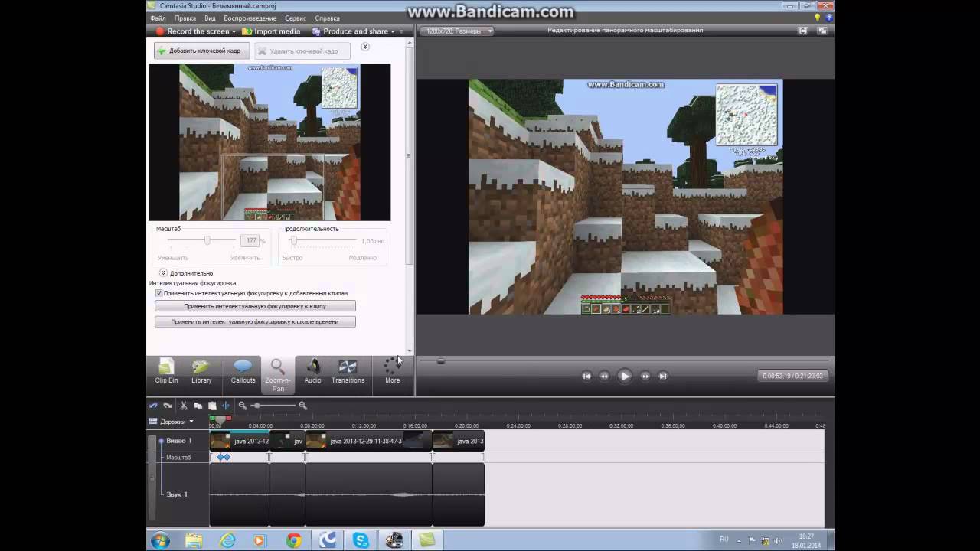Click the timeline playhead marker
The height and width of the screenshot is (551, 980).
219,419
